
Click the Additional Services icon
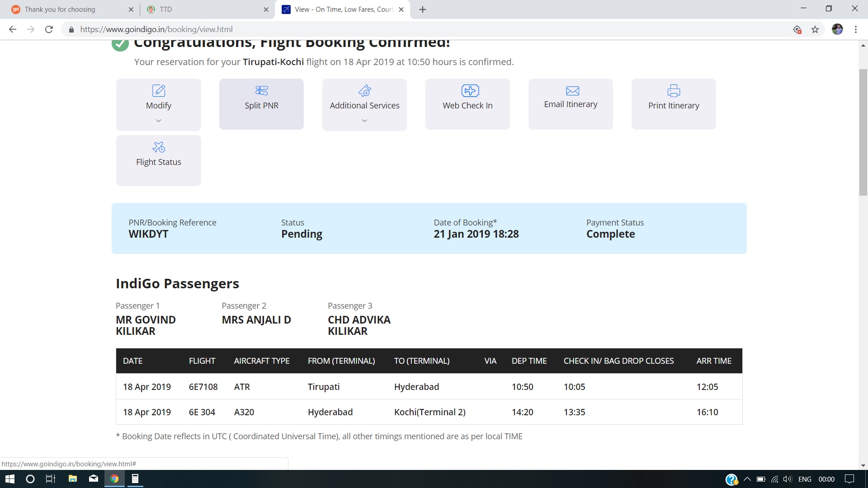[x=364, y=91]
